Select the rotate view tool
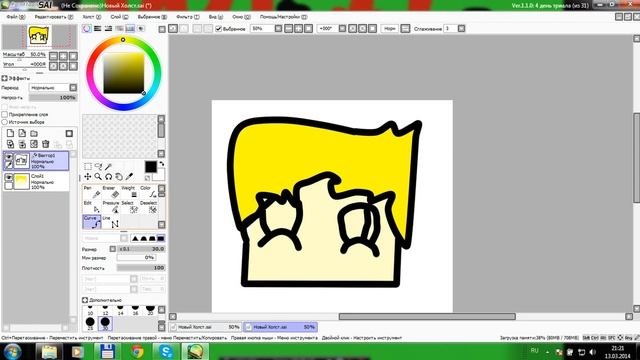 coord(109,177)
